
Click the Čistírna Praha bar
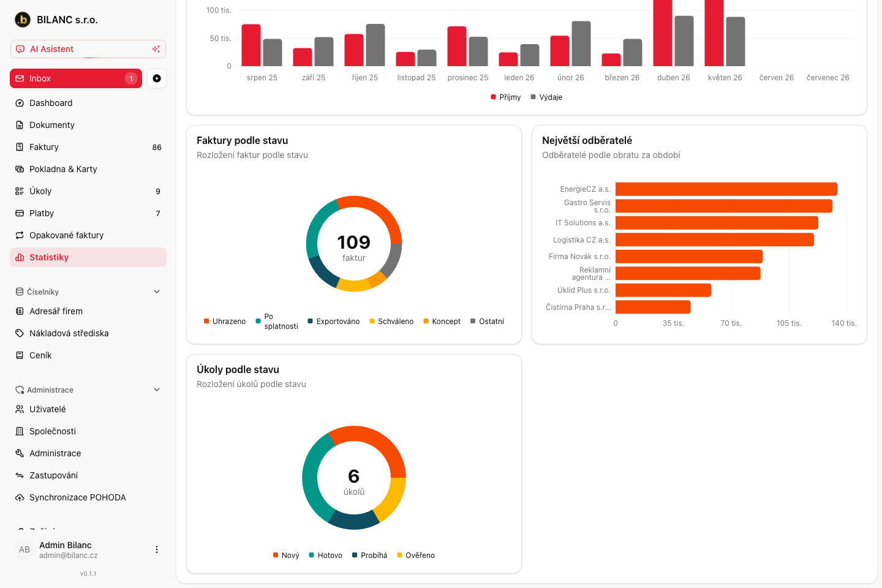tap(653, 307)
